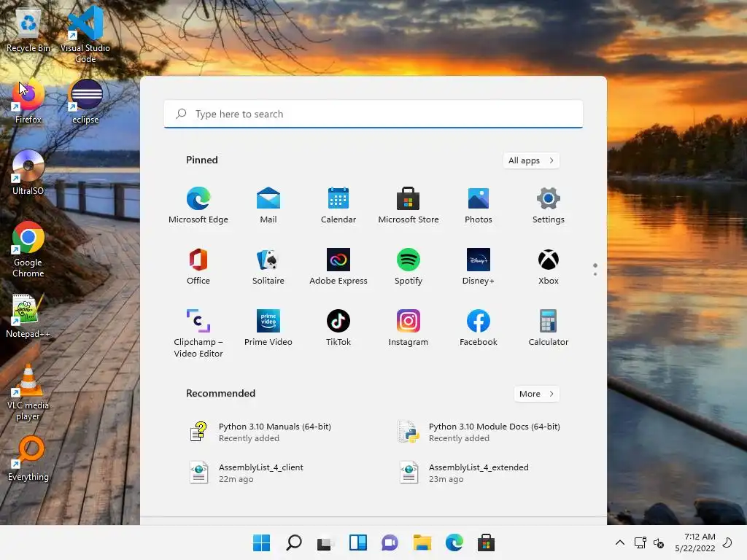The image size is (747, 560).
Task: Open Widgets from taskbar
Action: [357, 542]
